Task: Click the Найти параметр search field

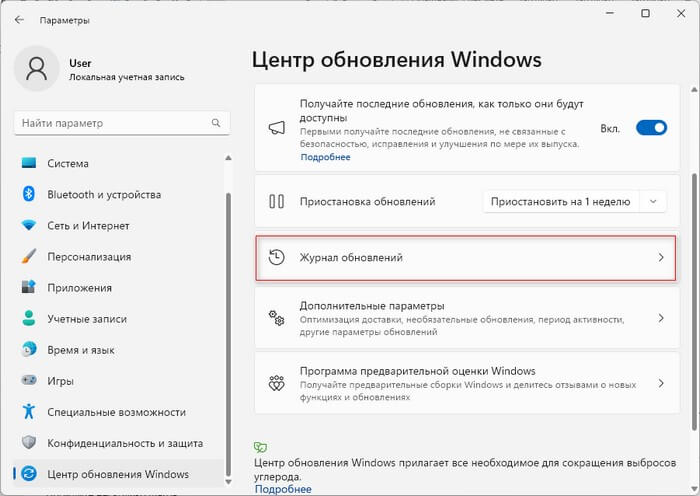Action: click(108, 124)
